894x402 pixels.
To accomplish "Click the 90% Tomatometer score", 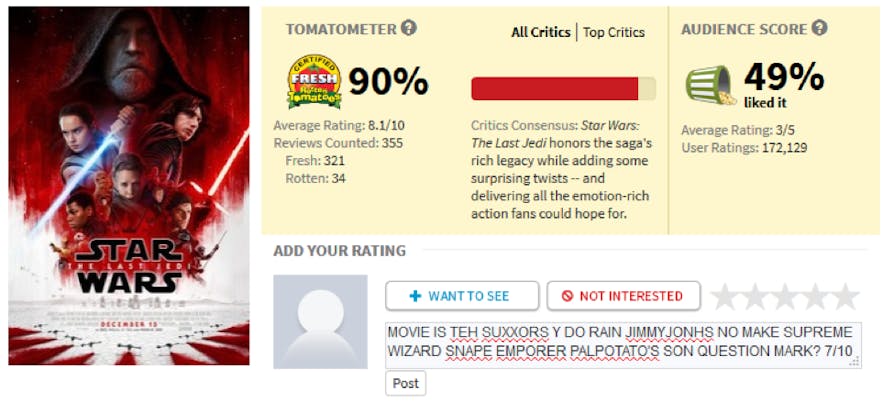I will (x=388, y=82).
